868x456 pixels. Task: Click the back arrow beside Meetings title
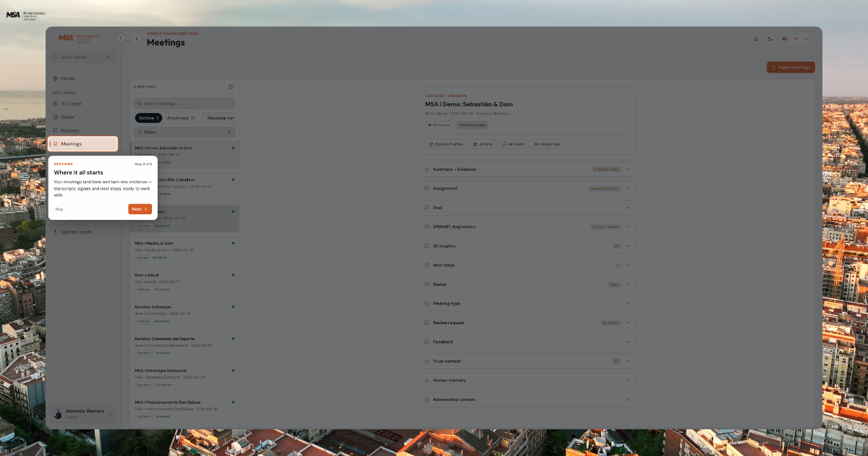[137, 39]
